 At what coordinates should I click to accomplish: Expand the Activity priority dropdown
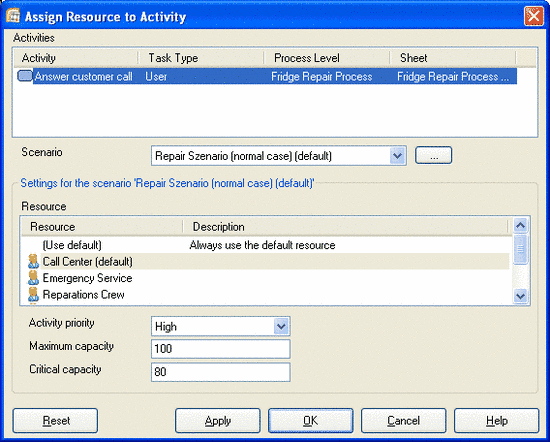281,327
